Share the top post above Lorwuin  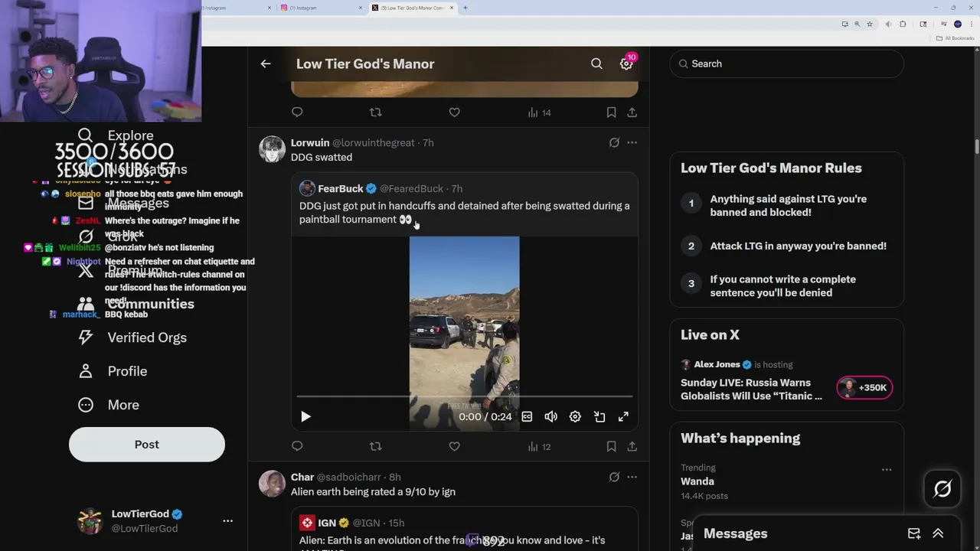point(632,112)
